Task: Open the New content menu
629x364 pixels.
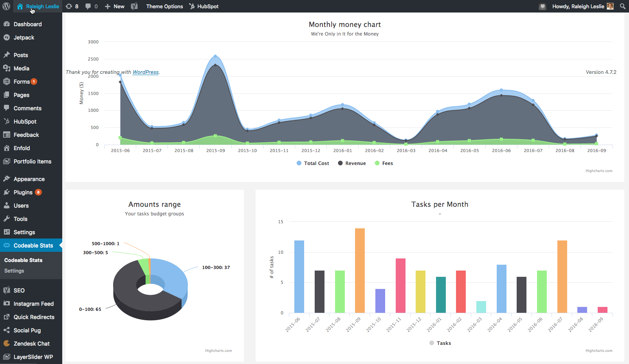Action: tap(115, 6)
